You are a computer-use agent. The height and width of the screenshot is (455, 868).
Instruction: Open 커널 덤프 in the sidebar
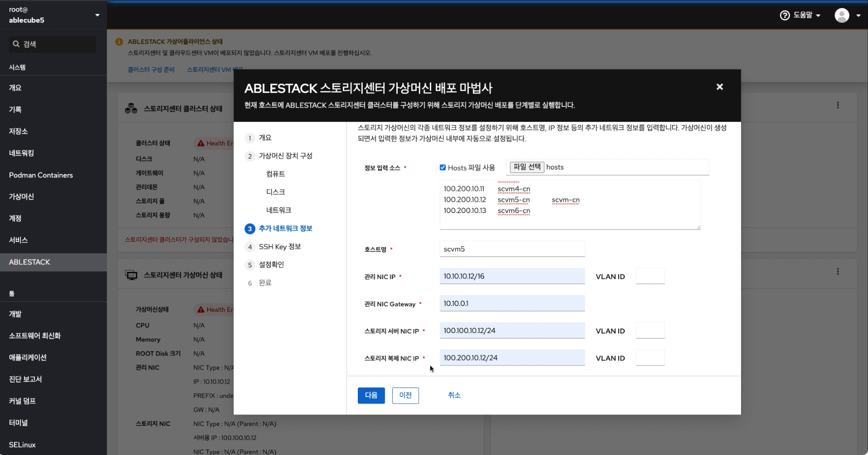point(53,401)
